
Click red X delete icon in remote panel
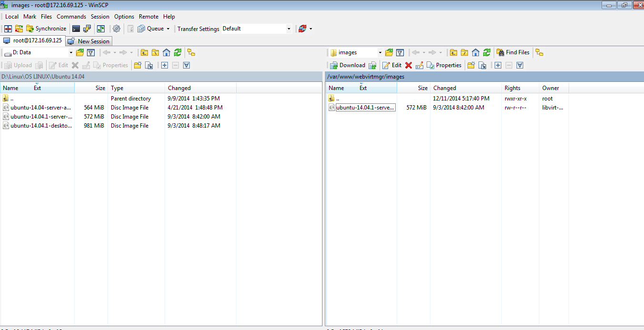click(x=408, y=65)
